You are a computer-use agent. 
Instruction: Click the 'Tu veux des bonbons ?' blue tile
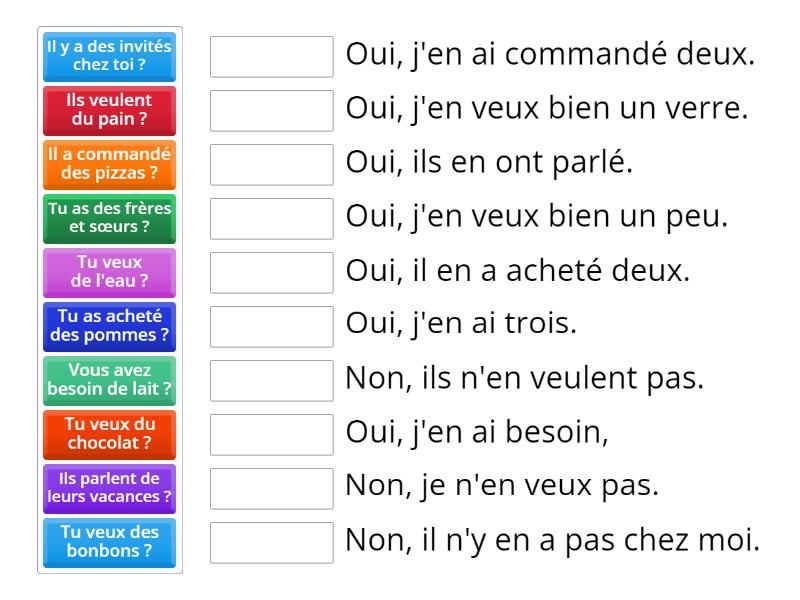pos(109,542)
